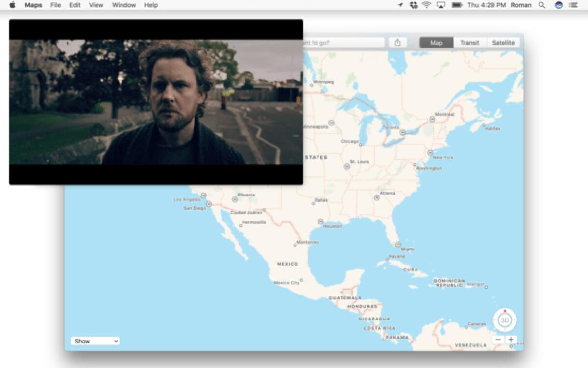Viewport: 588px width, 368px height.
Task: Click the Dropbox menu bar icon
Action: pos(414,5)
